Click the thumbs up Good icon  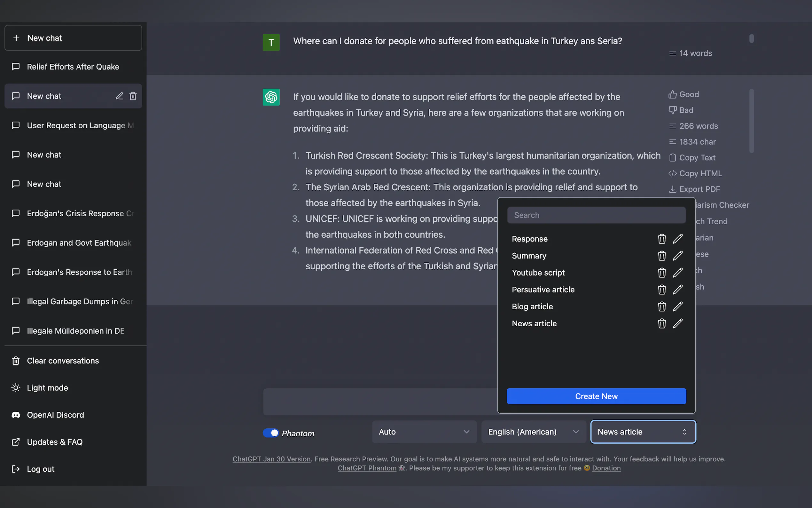672,94
